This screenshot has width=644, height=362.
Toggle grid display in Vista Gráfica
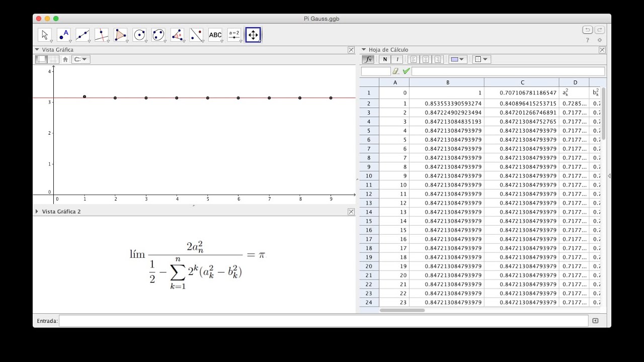click(53, 59)
